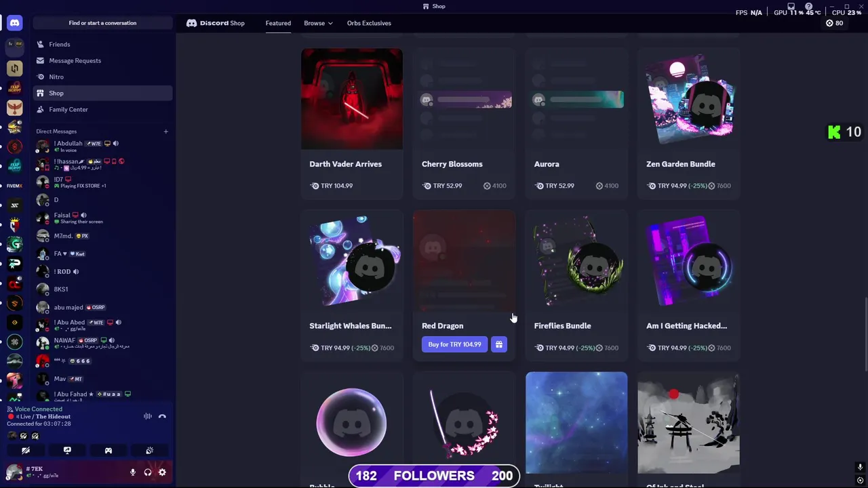Click Darth Vader TRY 104.99 price
Image resolution: width=868 pixels, height=488 pixels.
332,186
